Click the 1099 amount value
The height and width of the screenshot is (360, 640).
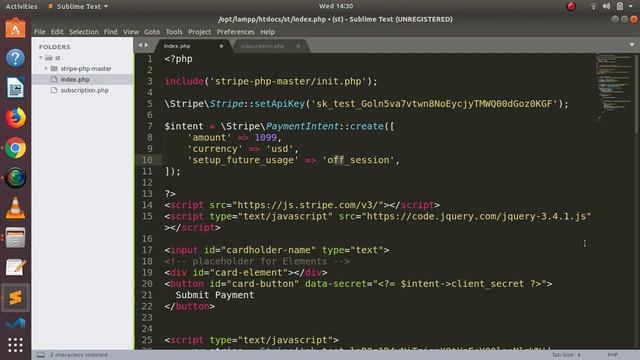(x=265, y=138)
